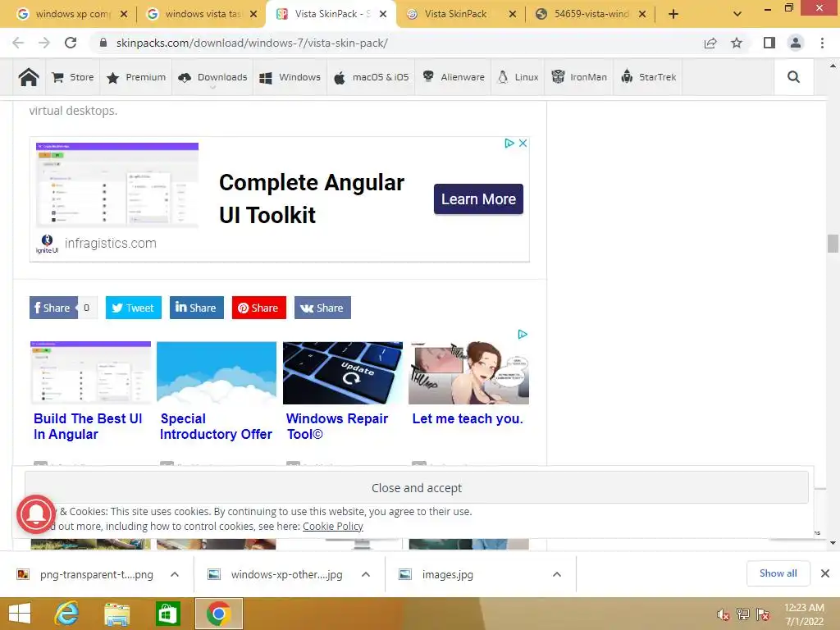This screenshot has height=630, width=840.
Task: Open the tab search chevron
Action: (737, 14)
